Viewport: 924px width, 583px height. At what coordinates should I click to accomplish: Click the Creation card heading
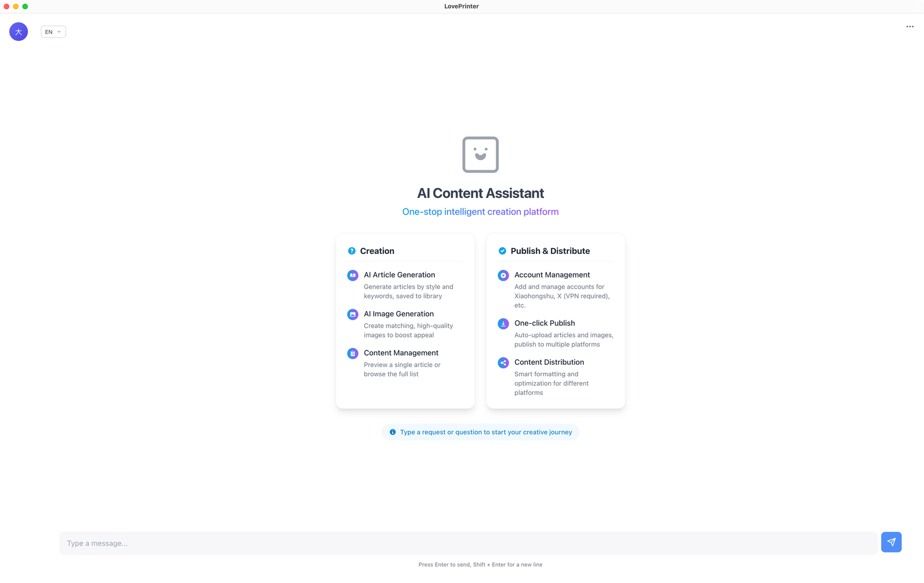(377, 251)
